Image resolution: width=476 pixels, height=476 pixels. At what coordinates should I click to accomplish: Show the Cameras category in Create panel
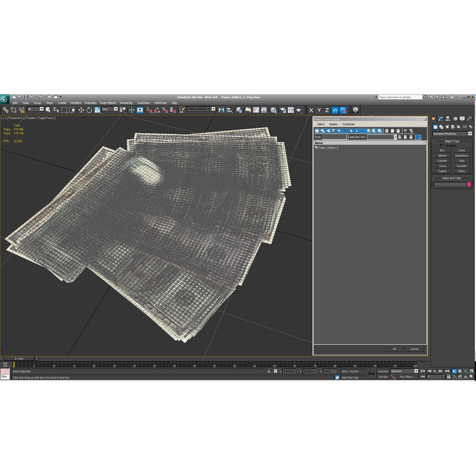(x=453, y=127)
